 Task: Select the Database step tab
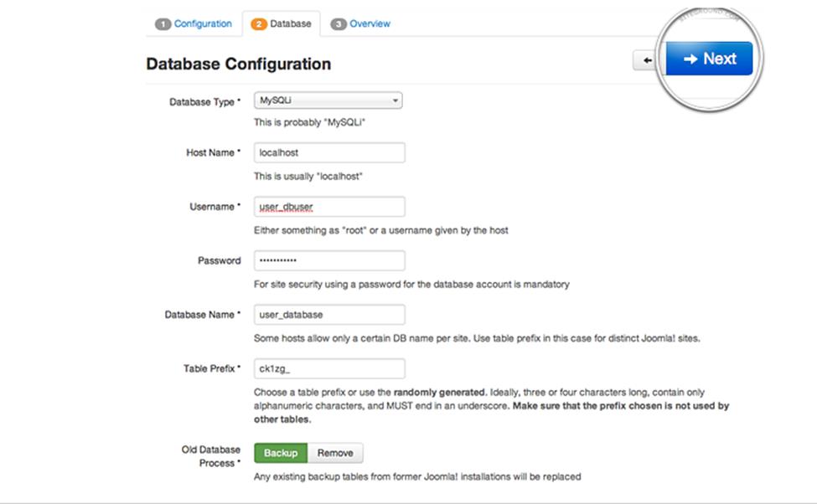click(x=282, y=24)
